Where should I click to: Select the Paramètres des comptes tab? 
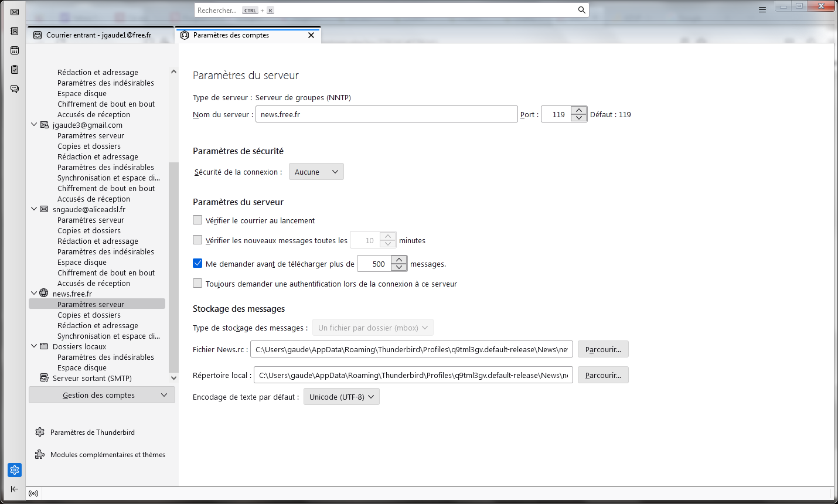click(x=247, y=35)
